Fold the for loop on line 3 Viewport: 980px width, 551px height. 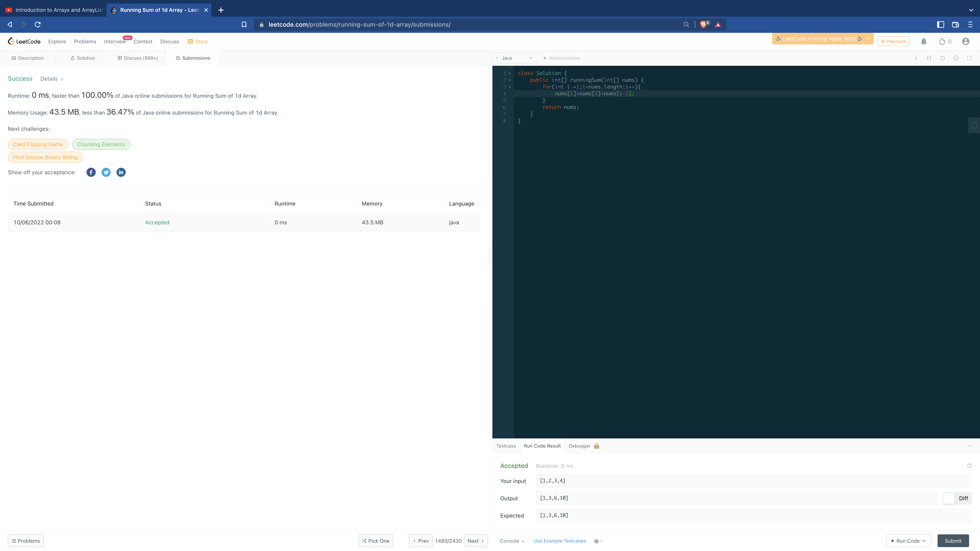point(510,87)
